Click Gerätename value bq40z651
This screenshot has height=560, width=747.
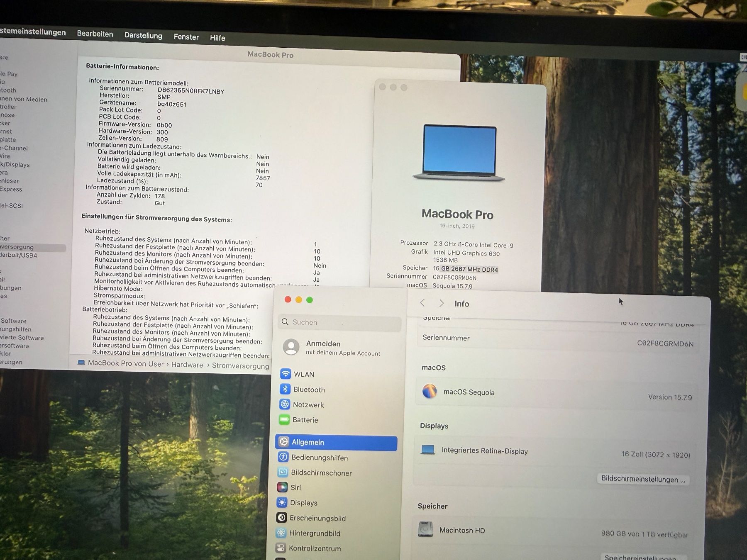tap(172, 104)
